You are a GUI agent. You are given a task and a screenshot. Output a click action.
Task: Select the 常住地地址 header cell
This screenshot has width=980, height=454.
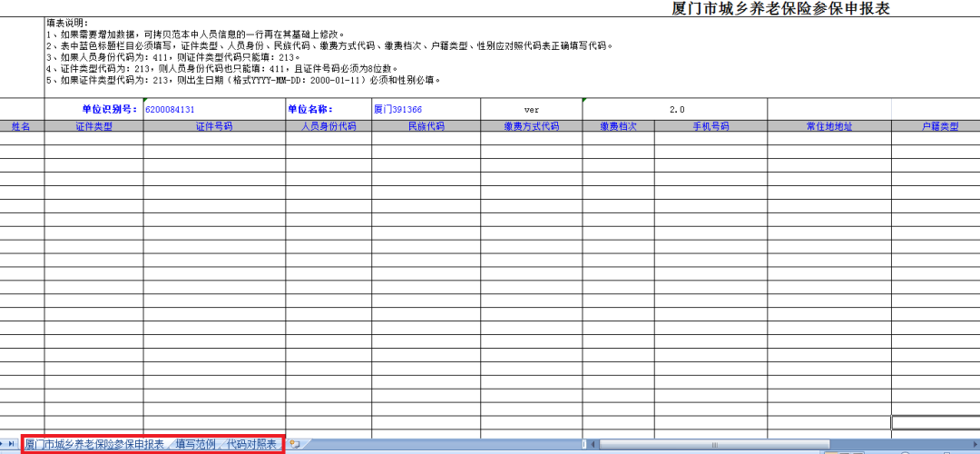828,126
